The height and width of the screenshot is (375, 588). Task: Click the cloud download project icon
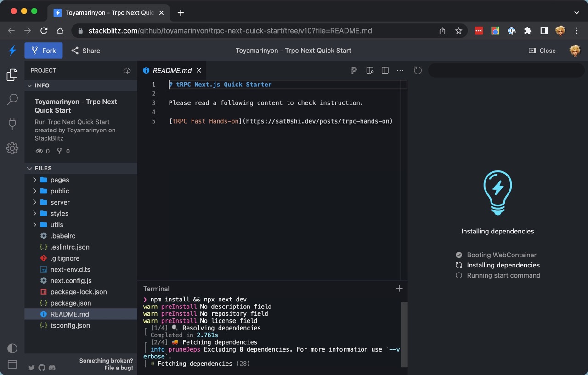(127, 70)
